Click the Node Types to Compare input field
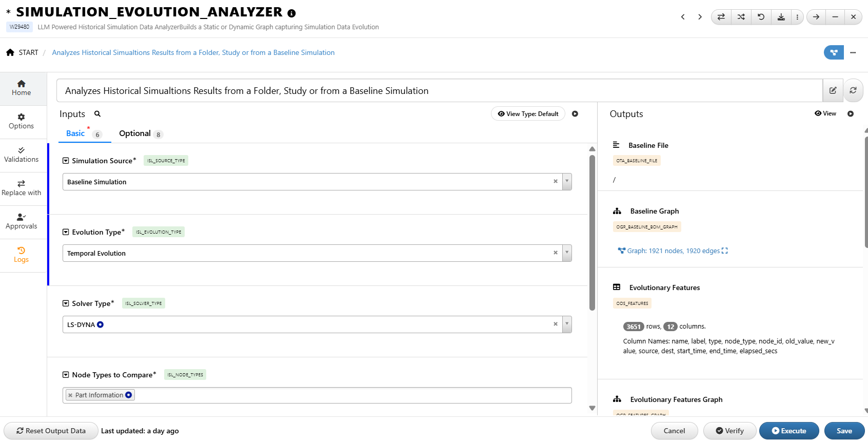 (349, 395)
